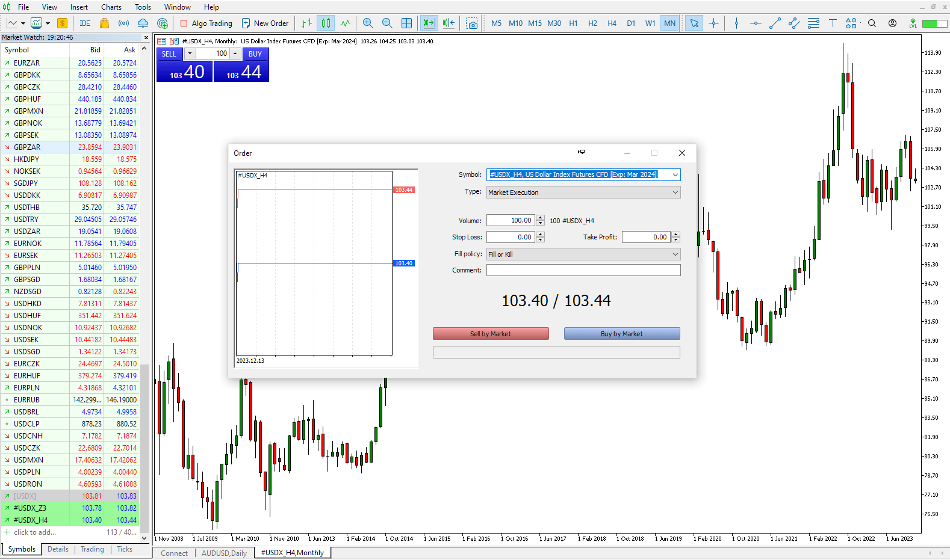This screenshot has height=560, width=950.
Task: Select the EURZAR row in Market Watch
Action: [x=70, y=63]
